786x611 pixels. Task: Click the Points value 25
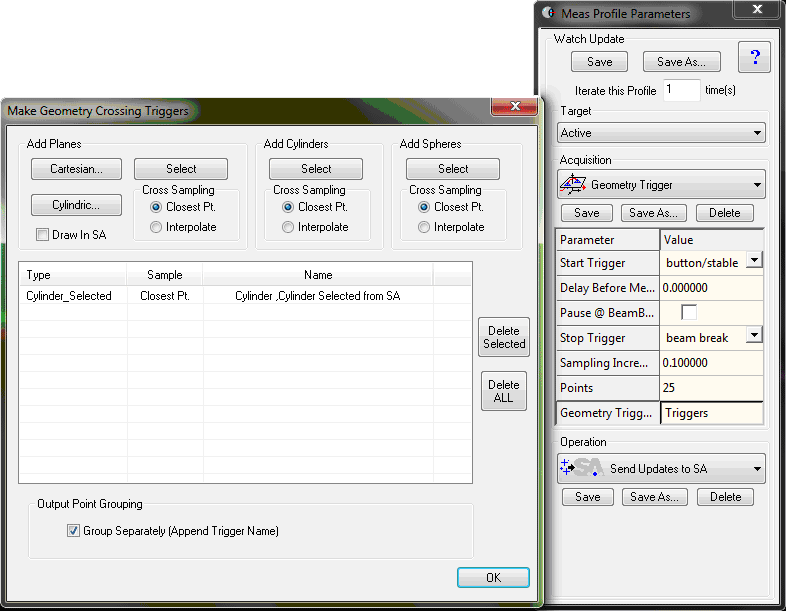pyautogui.click(x=711, y=388)
